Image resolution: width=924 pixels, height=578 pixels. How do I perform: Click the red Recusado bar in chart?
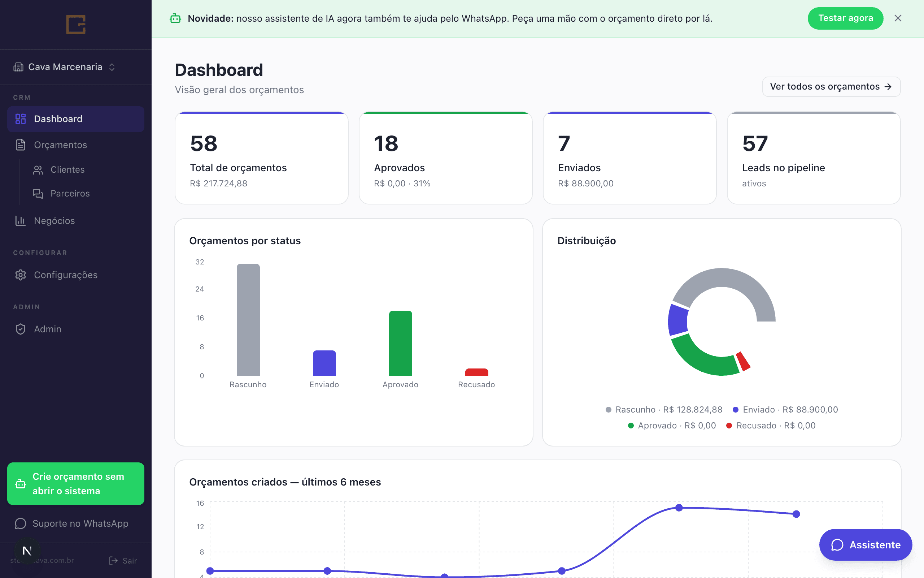tap(476, 372)
